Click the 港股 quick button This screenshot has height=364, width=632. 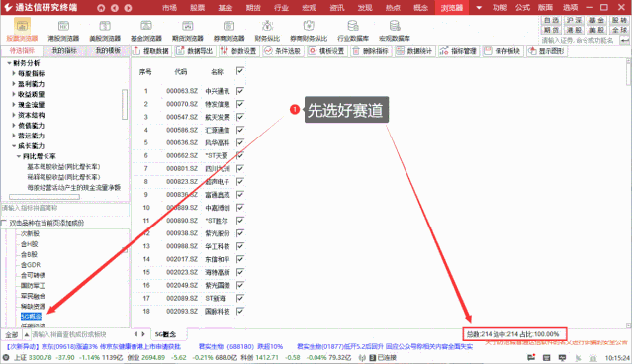point(574,30)
